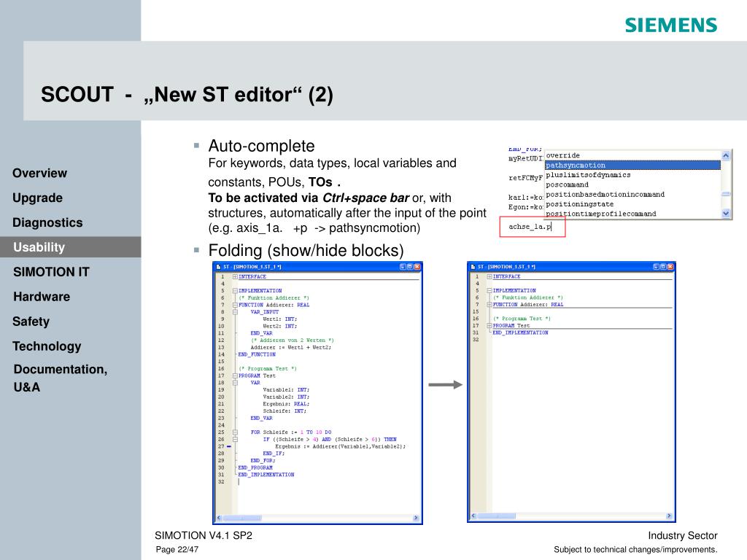The height and width of the screenshot is (560, 747).
Task: Click horizontal scrollbar thumb in left editor
Action: [242, 518]
